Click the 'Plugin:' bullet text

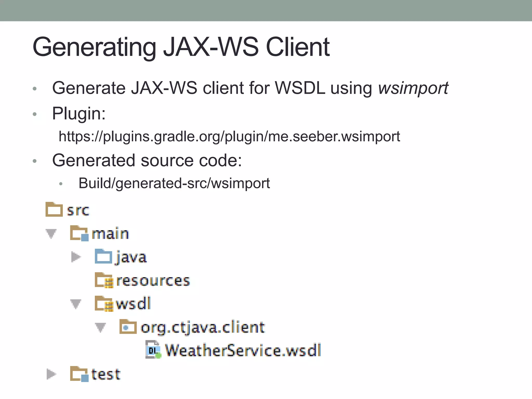coord(79,114)
